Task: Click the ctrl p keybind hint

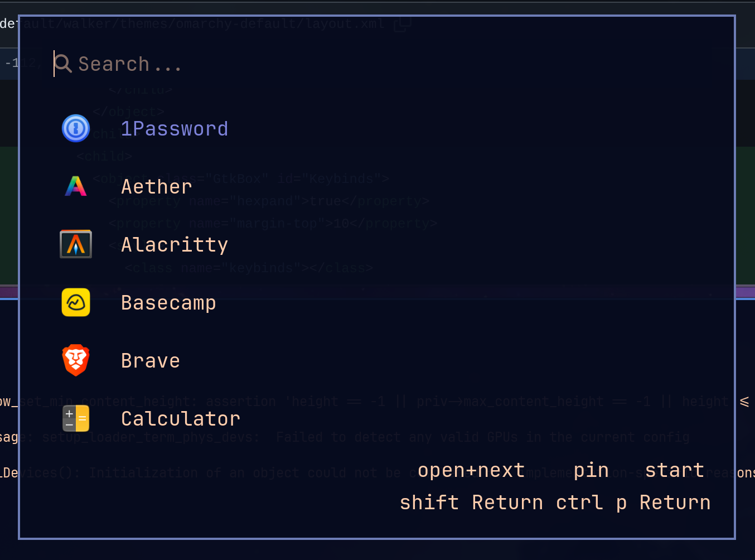Action: click(x=591, y=503)
